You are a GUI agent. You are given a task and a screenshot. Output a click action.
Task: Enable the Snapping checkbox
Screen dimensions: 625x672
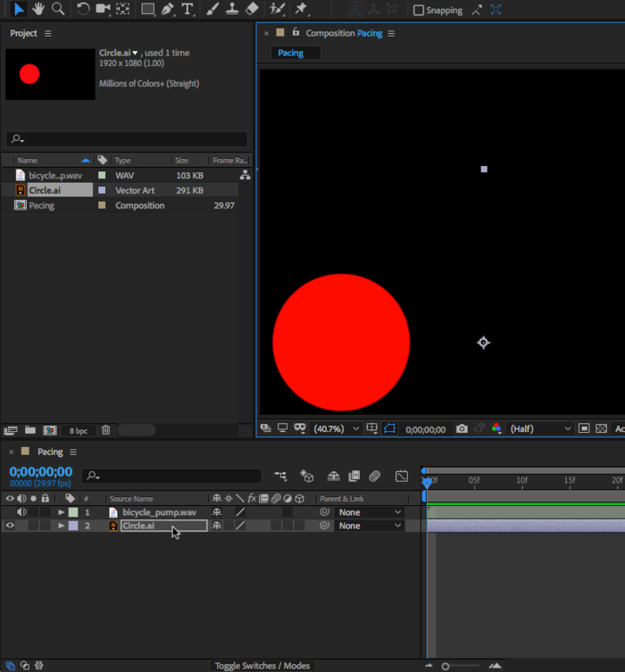click(419, 11)
